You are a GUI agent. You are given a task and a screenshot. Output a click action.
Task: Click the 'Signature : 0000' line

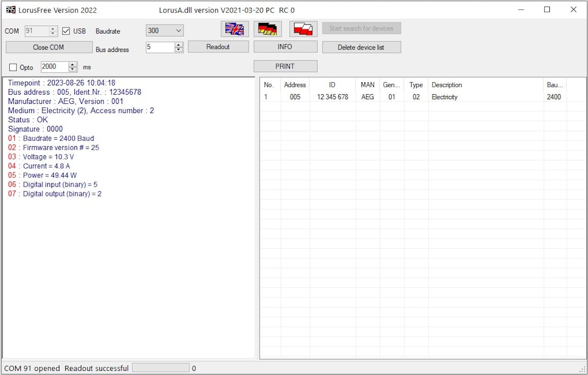[x=35, y=129]
